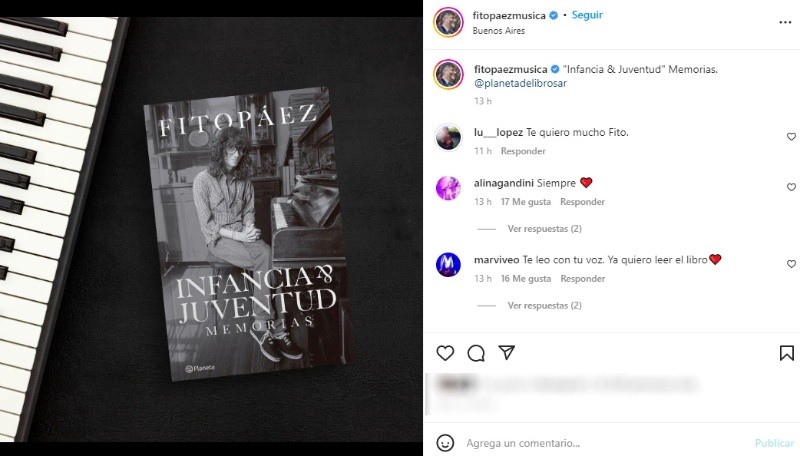Like the post with the heart icon
800x456 pixels.
click(445, 353)
